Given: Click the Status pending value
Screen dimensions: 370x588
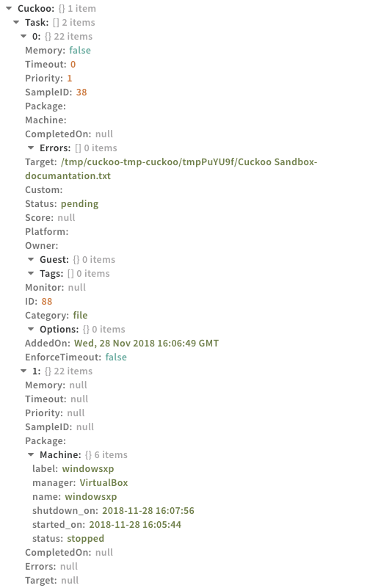Looking at the screenshot, I should click(79, 204).
